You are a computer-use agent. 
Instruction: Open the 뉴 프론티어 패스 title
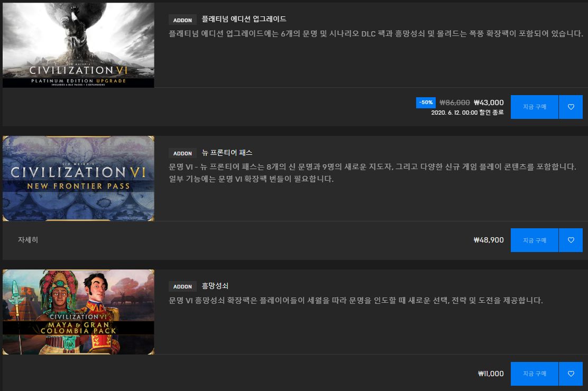click(227, 153)
